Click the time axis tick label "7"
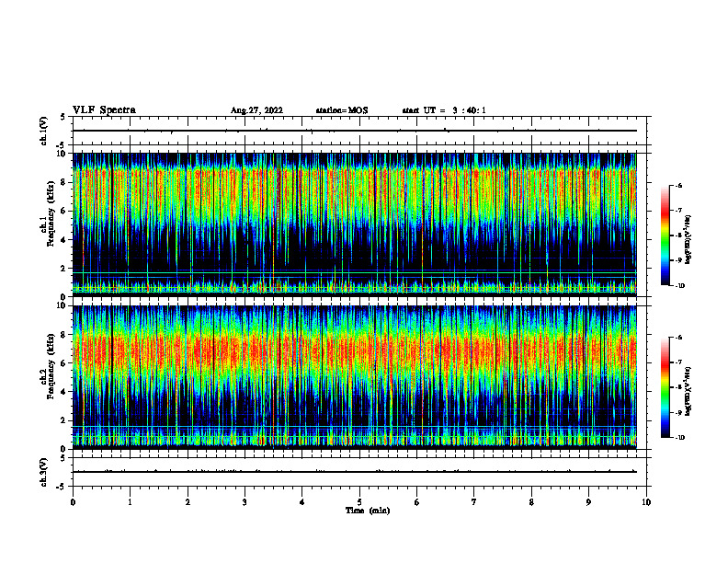Viewport: 728px width, 563px height. pos(474,502)
